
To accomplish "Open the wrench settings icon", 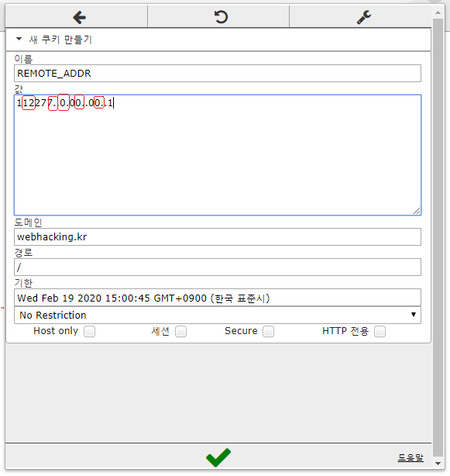I will point(363,17).
